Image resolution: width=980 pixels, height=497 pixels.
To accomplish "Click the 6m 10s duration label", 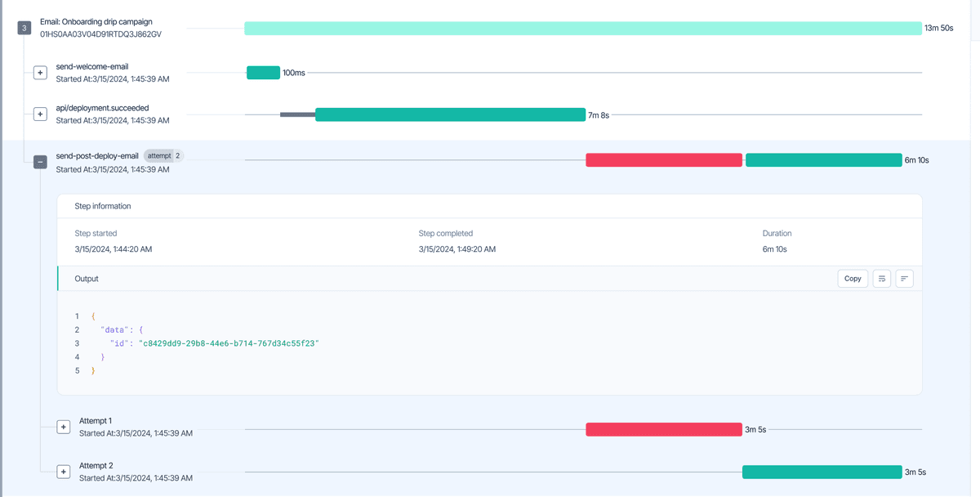I will click(x=916, y=159).
